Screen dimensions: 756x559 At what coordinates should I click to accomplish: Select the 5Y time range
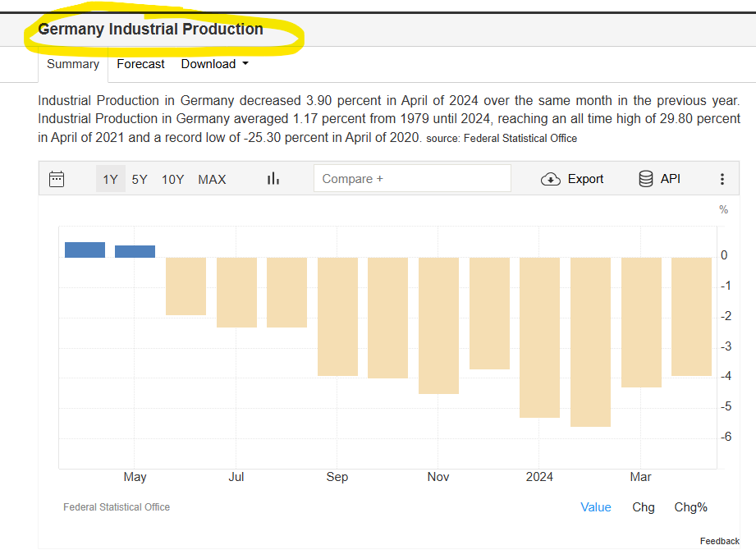140,180
